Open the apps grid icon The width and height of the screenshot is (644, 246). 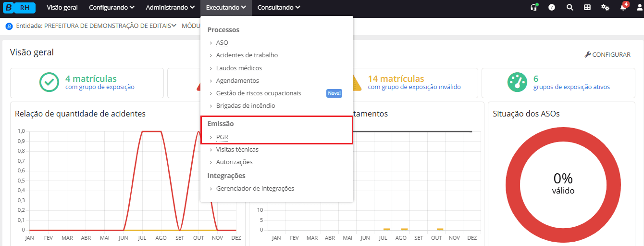[x=587, y=8]
